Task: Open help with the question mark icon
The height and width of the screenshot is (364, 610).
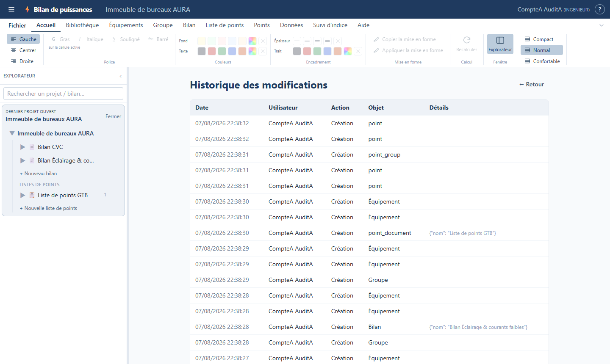Action: click(599, 9)
